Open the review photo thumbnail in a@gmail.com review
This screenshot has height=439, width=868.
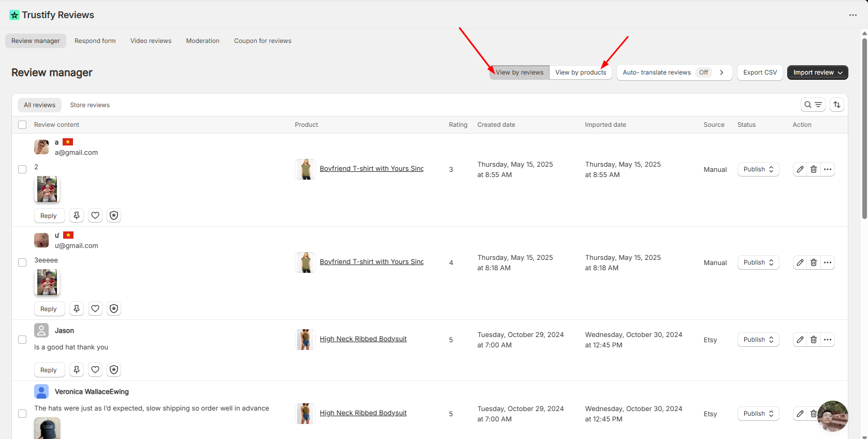point(47,189)
